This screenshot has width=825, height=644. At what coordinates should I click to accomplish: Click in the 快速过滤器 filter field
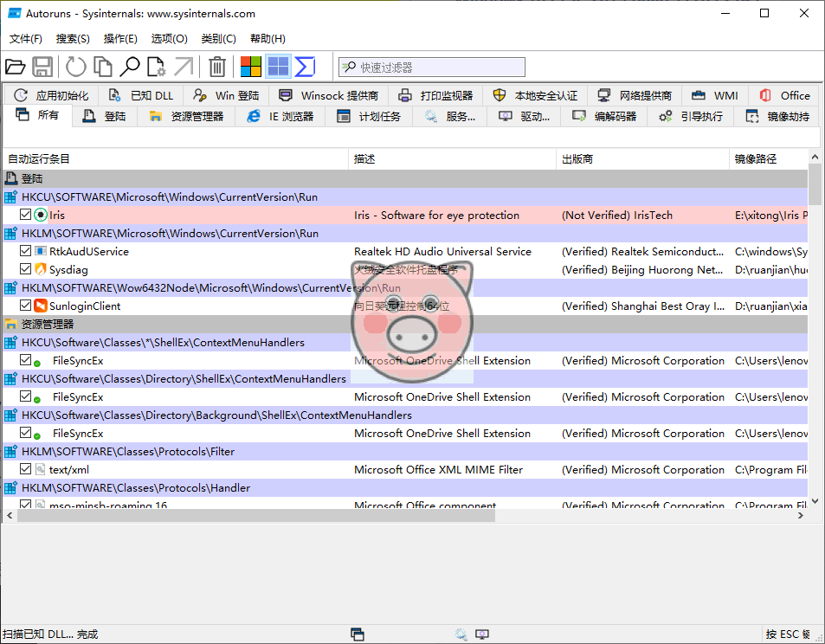[431, 68]
